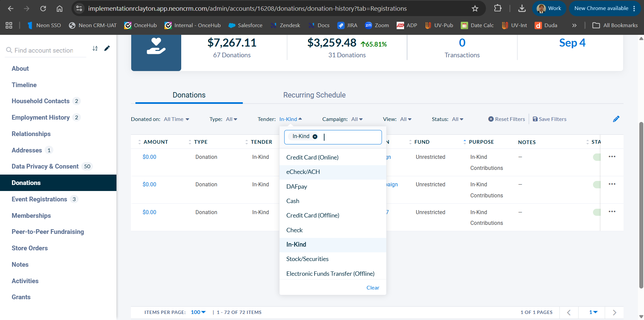Switch to the Recurring Schedule tab
This screenshot has width=644, height=320.
(x=314, y=95)
